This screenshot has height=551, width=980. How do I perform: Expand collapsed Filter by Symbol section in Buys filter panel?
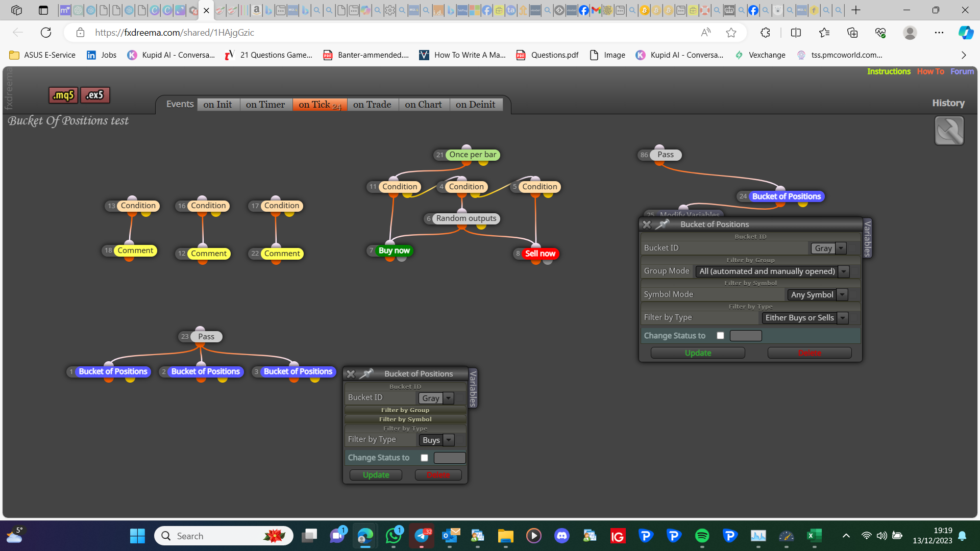[405, 419]
